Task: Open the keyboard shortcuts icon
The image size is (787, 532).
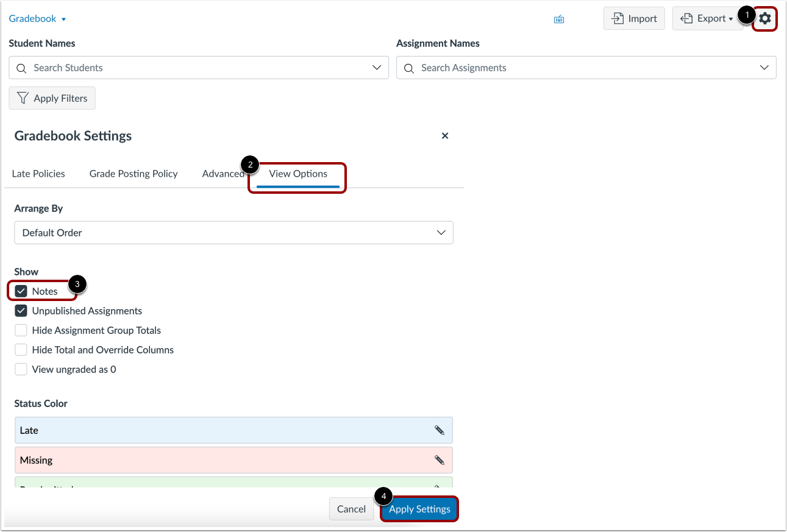Action: pos(559,18)
